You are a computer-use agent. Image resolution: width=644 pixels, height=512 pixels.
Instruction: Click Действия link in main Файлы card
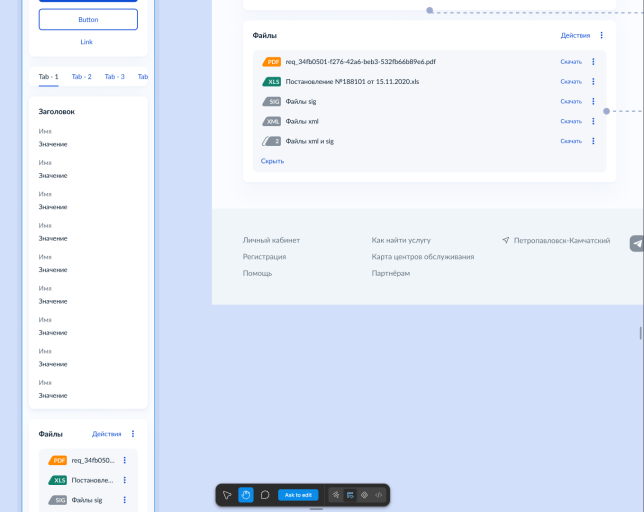[x=575, y=35]
